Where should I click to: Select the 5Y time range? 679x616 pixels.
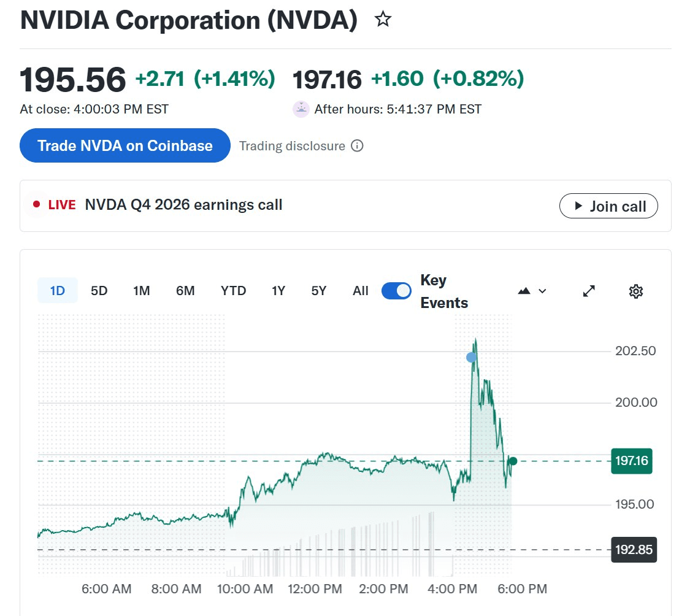pyautogui.click(x=319, y=291)
